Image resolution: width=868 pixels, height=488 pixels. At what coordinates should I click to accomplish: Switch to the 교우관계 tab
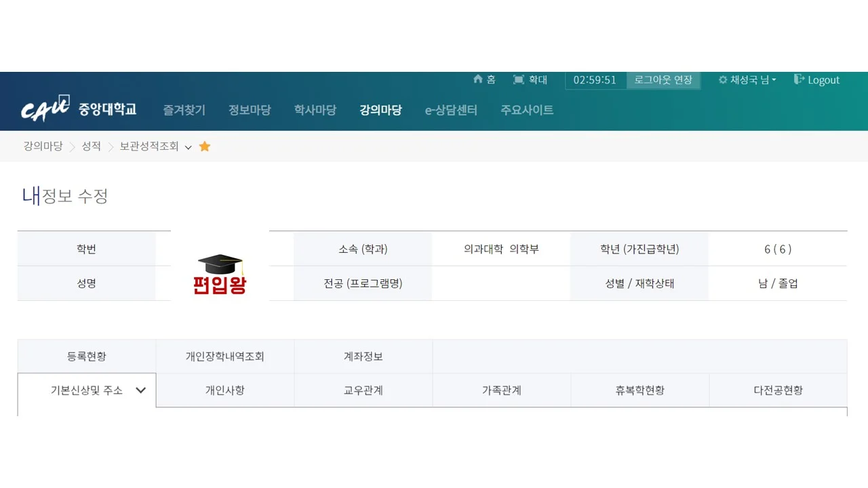tap(363, 390)
